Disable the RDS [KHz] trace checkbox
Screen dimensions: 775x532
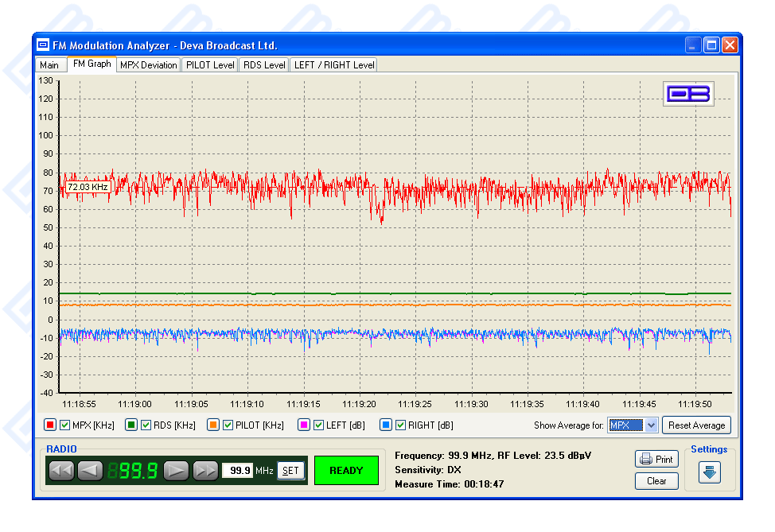[x=146, y=425]
